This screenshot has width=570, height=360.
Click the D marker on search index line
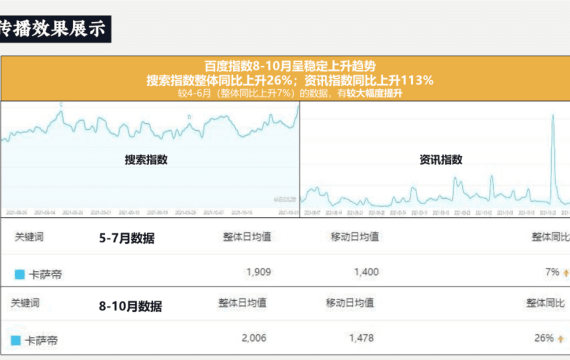(189, 117)
